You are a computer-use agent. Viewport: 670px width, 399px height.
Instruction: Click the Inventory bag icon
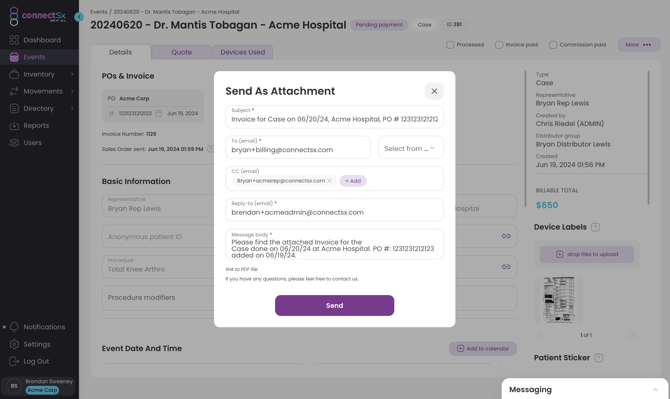tap(14, 74)
